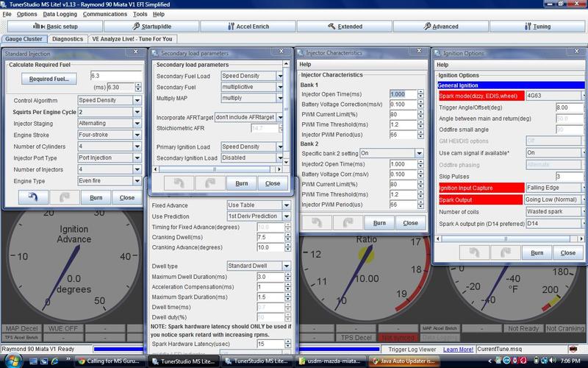Open the Tuning toolbar button
This screenshot has height=368, width=588.
(x=537, y=26)
